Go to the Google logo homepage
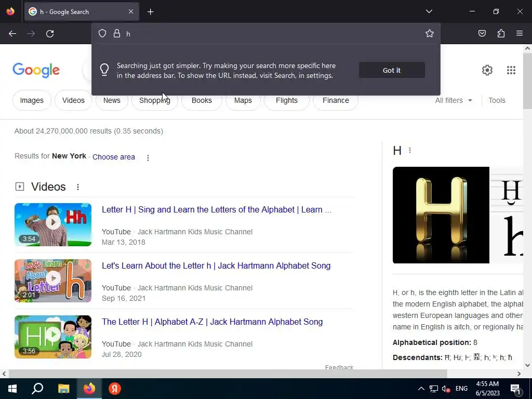Image resolution: width=532 pixels, height=399 pixels. coord(36,70)
